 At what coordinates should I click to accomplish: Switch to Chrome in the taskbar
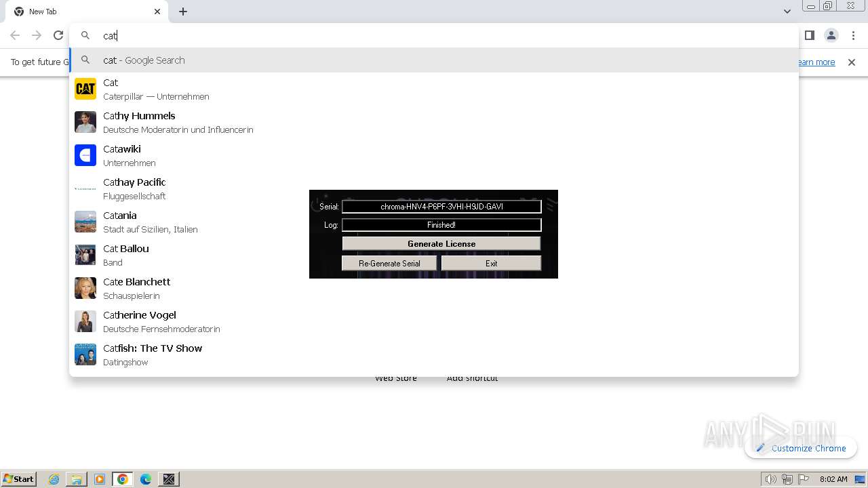[x=123, y=479]
